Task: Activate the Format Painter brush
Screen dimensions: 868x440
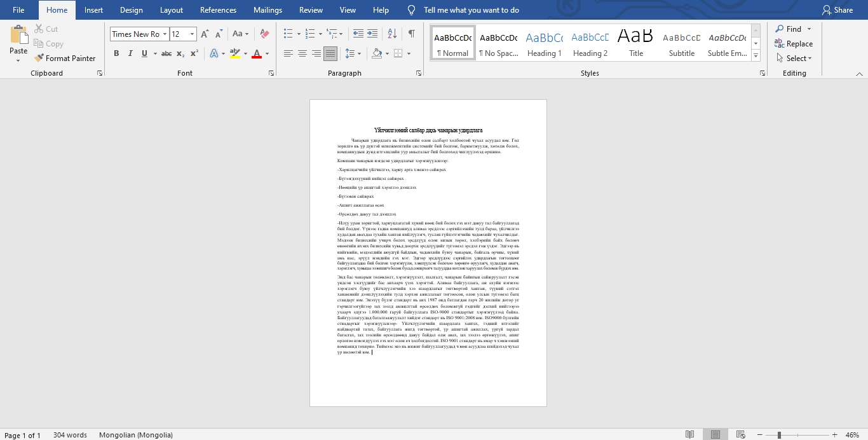Action: [x=39, y=58]
